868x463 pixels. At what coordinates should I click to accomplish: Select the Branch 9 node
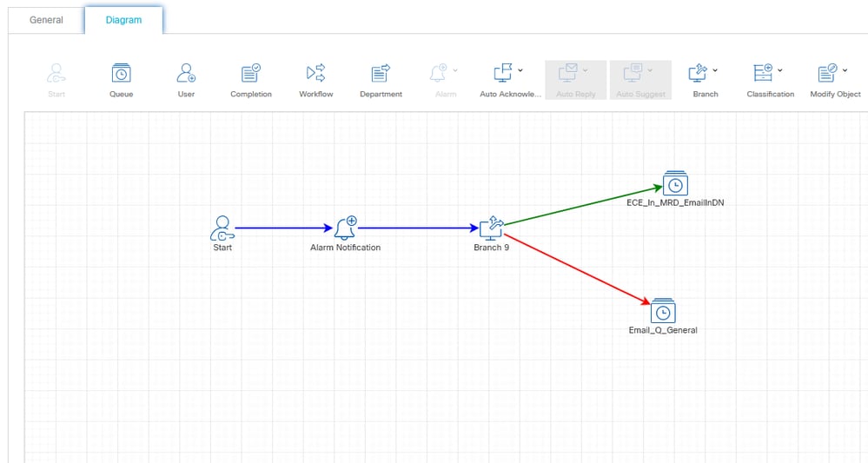point(492,228)
